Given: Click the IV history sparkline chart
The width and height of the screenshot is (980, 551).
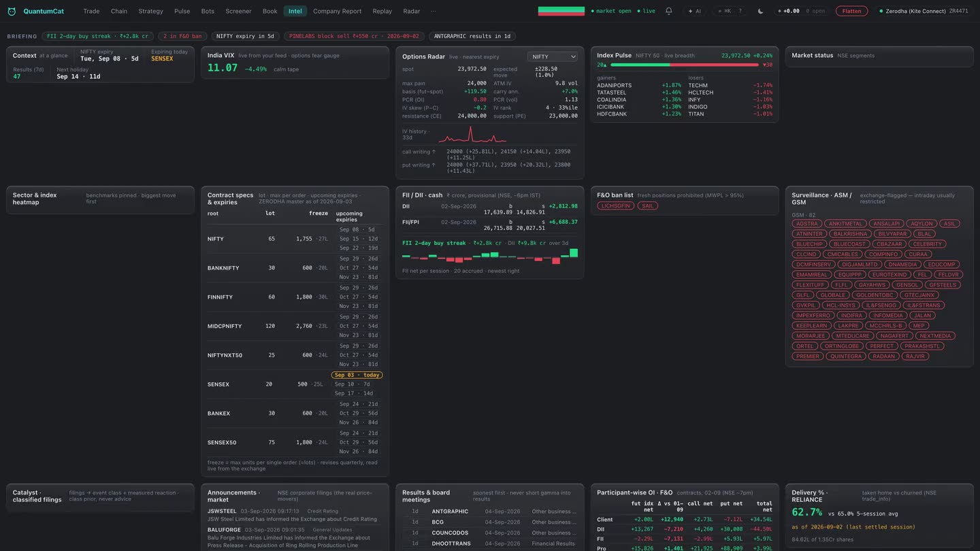Looking at the screenshot, I should (x=472, y=134).
